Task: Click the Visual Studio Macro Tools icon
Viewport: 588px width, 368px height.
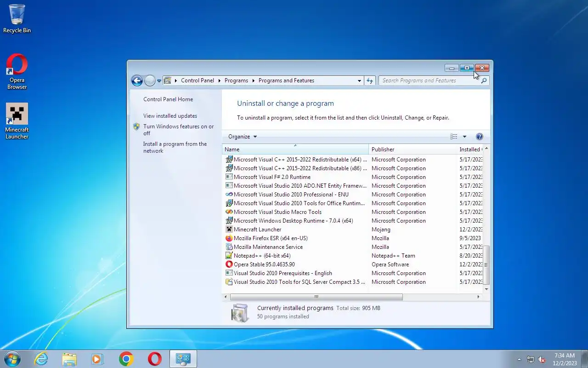Action: pos(229,212)
